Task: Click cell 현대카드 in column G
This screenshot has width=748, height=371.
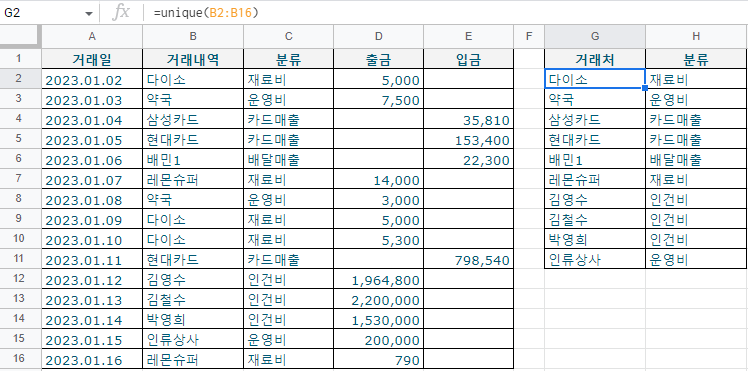Action: click(x=595, y=139)
